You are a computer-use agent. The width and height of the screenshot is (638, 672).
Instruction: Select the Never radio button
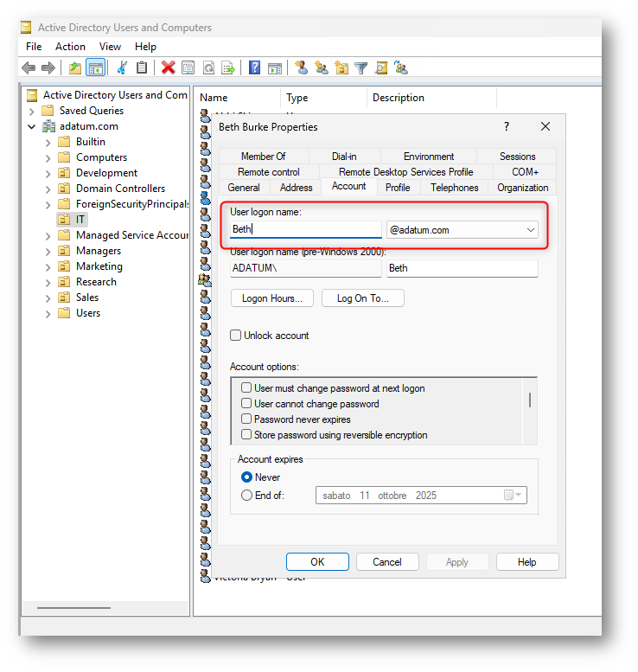pos(246,477)
